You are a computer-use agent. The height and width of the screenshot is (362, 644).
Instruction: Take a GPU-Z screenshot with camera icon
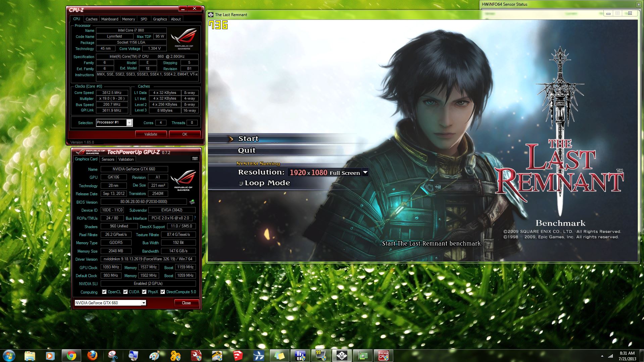point(195,159)
